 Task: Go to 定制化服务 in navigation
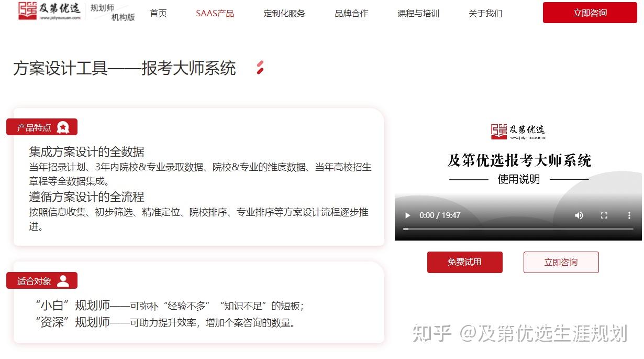pyautogui.click(x=284, y=13)
